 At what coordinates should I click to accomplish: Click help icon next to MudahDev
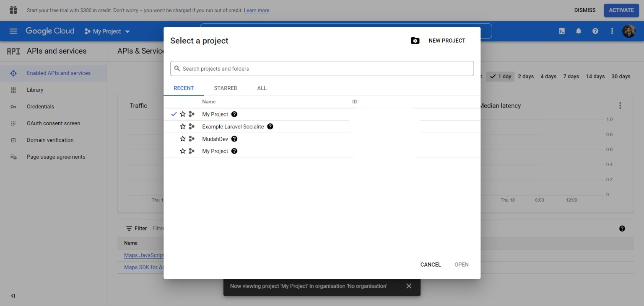click(234, 139)
